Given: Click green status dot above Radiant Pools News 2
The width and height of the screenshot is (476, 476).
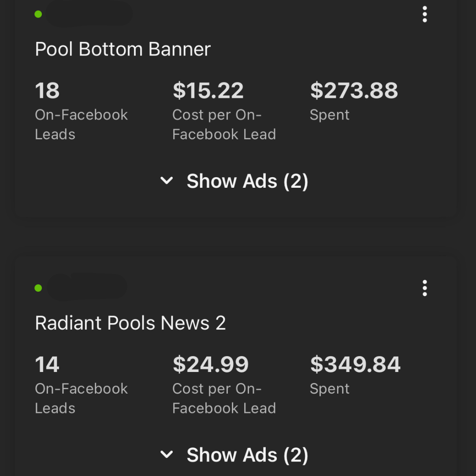Looking at the screenshot, I should [x=38, y=288].
